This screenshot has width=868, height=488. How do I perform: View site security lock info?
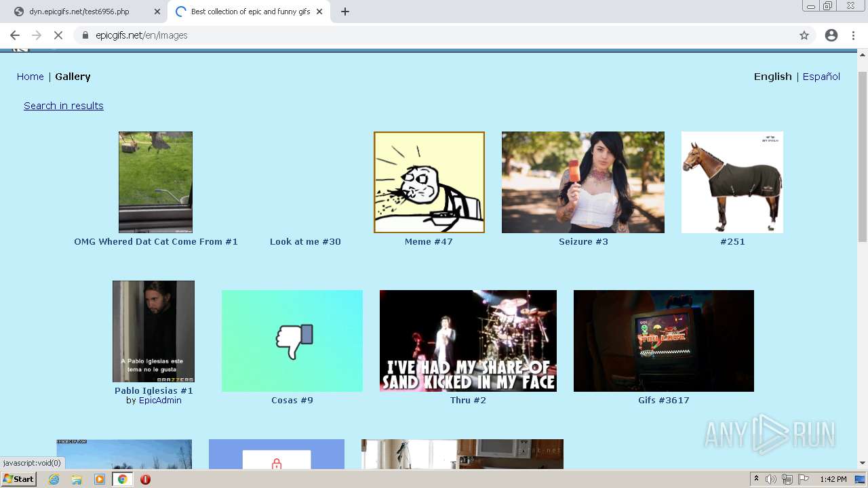click(85, 35)
